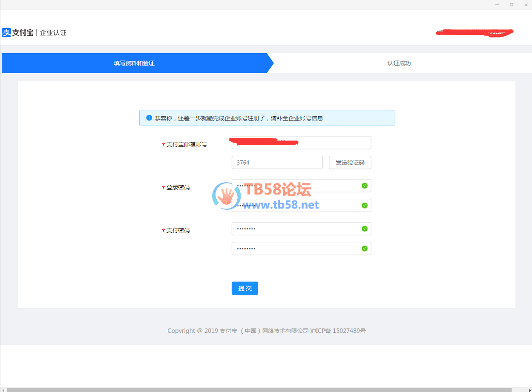
Task: Click green checkmark in confirm payment password field
Action: (x=364, y=249)
